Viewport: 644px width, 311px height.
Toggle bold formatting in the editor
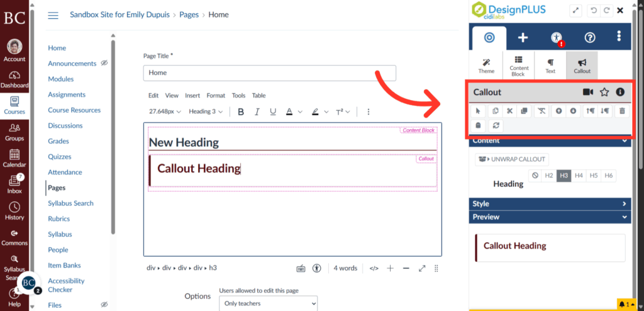click(241, 111)
